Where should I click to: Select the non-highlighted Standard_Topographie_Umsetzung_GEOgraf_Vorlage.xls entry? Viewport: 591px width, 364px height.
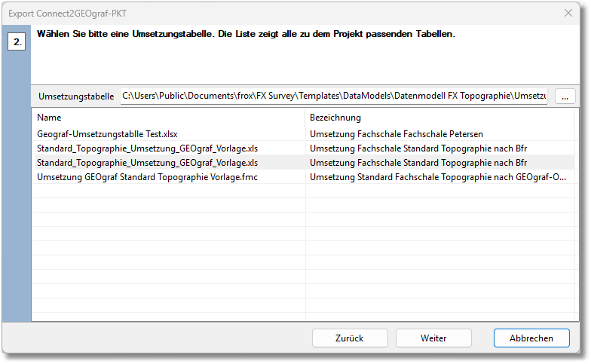click(147, 148)
